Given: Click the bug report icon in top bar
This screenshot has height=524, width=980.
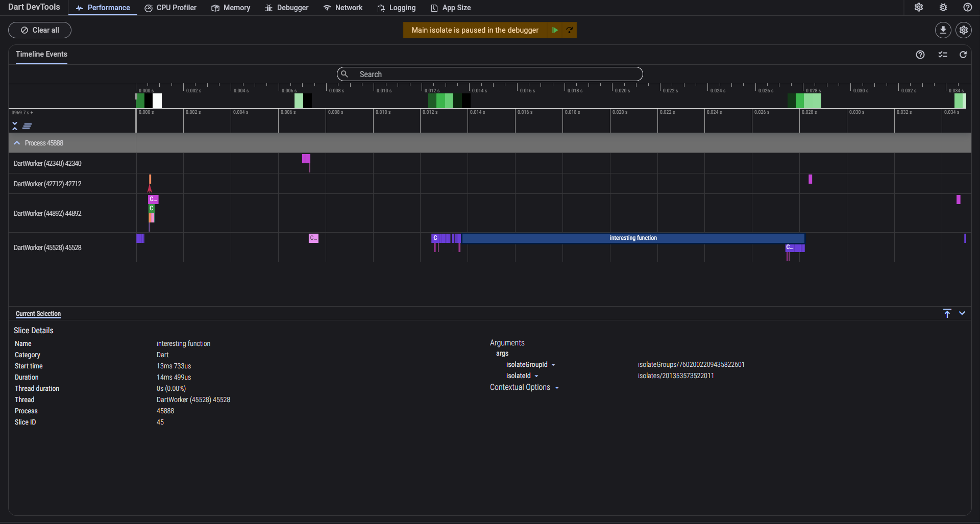Looking at the screenshot, I should (x=943, y=7).
